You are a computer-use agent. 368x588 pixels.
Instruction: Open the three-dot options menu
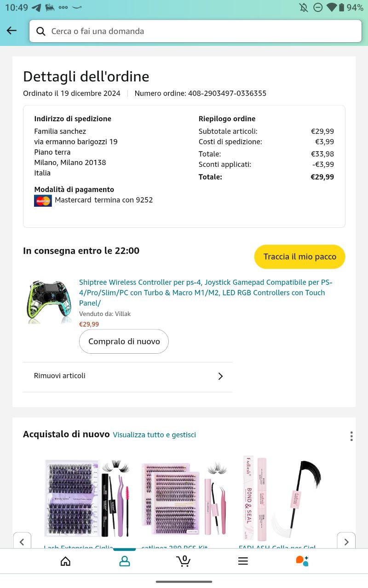[351, 436]
